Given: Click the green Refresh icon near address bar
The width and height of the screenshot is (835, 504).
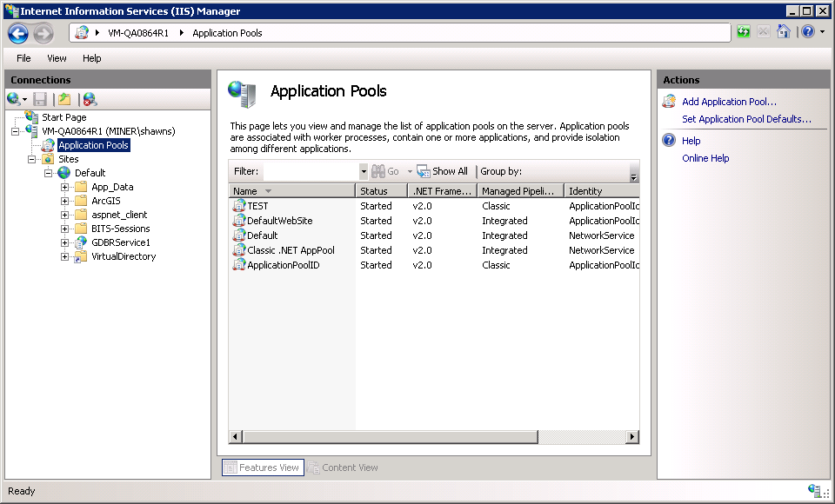Looking at the screenshot, I should [744, 32].
